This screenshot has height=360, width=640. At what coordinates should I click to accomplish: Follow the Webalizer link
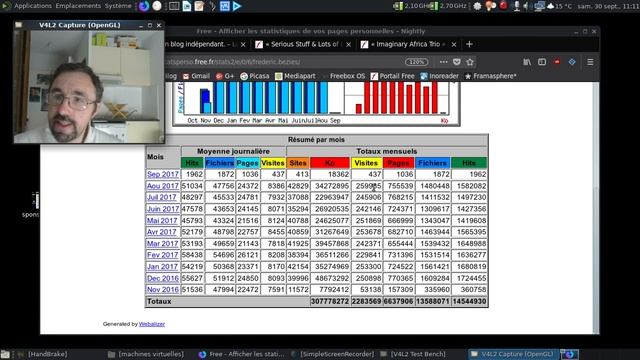click(152, 324)
